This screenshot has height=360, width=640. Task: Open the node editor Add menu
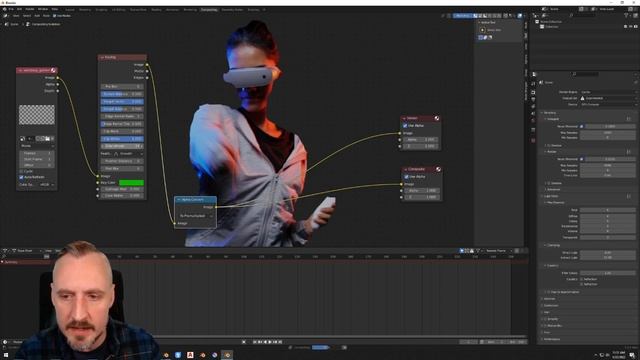coord(37,16)
